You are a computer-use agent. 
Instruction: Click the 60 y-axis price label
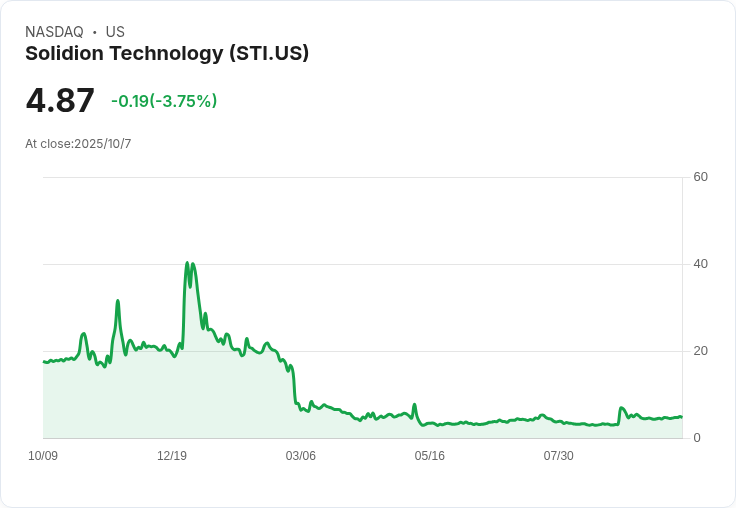[700, 177]
